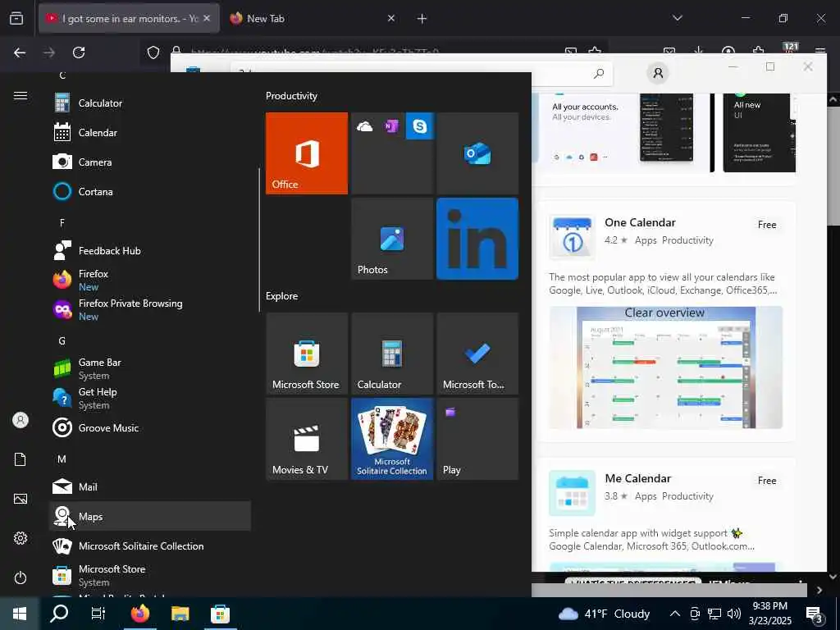The height and width of the screenshot is (630, 840).
Task: Open Mail app from the list
Action: [150, 486]
